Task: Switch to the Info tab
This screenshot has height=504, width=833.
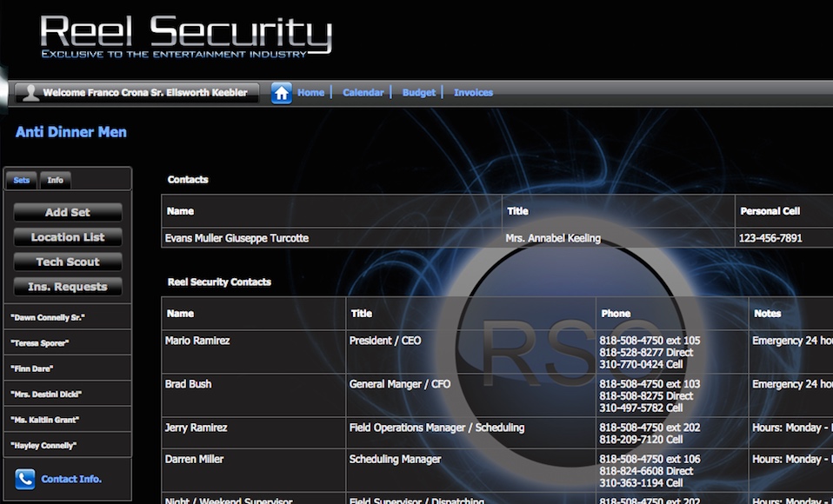Action: pos(56,181)
